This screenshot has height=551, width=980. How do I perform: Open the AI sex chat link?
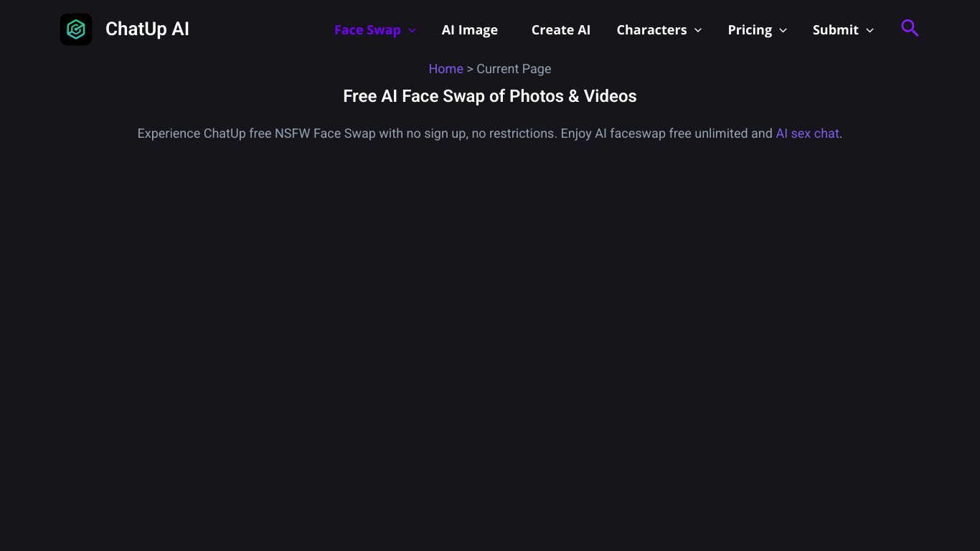[x=807, y=133]
